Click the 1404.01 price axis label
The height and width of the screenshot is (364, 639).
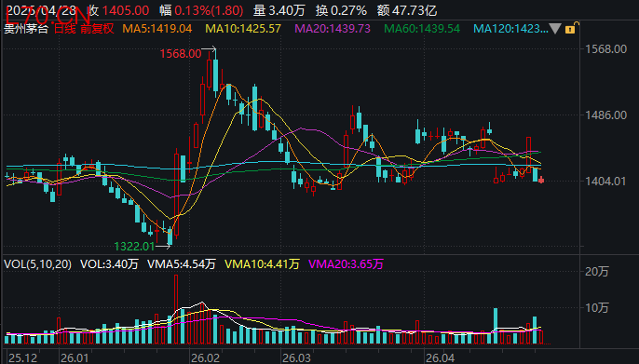coord(605,182)
